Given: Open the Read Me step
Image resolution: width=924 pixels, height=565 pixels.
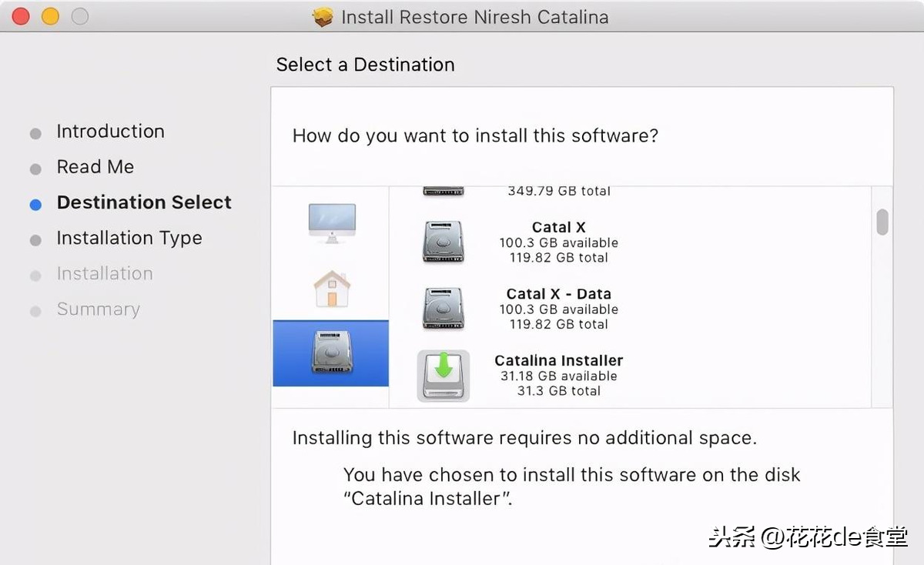Looking at the screenshot, I should click(95, 167).
